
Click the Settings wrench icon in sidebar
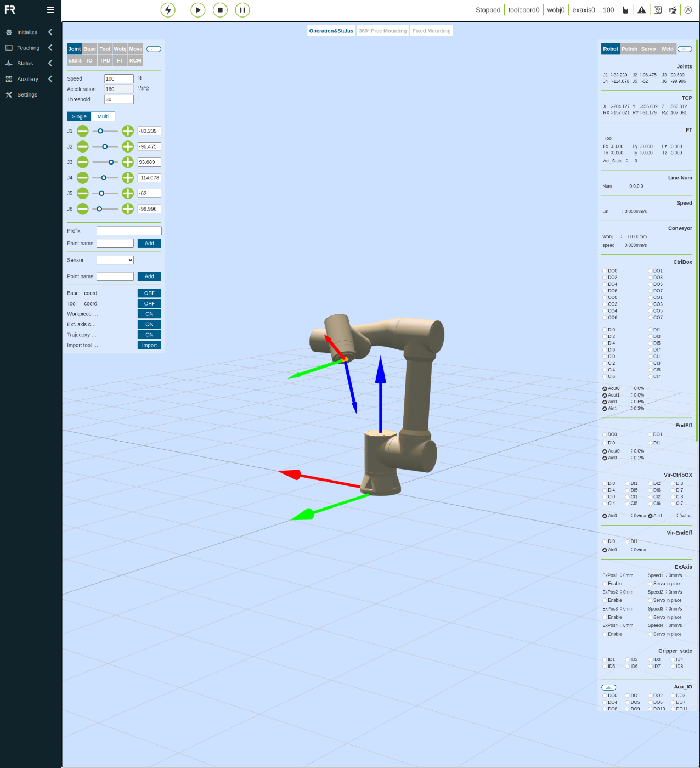point(9,94)
